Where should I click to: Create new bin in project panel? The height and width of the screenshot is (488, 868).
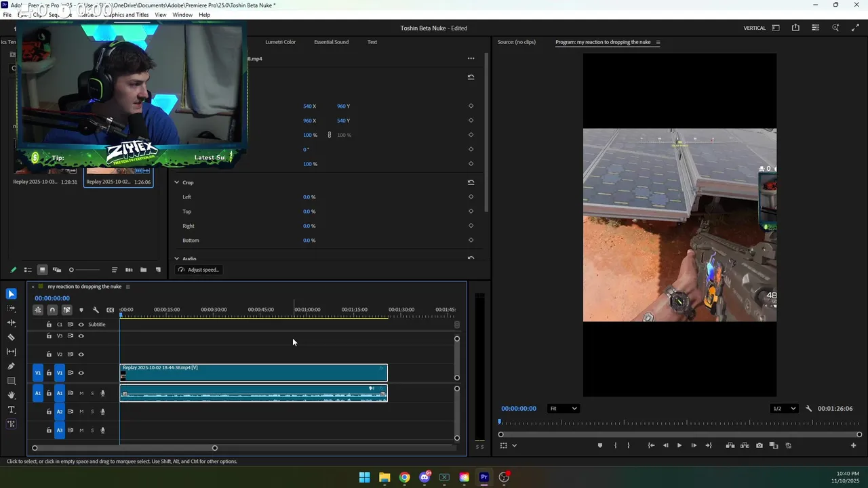click(143, 270)
